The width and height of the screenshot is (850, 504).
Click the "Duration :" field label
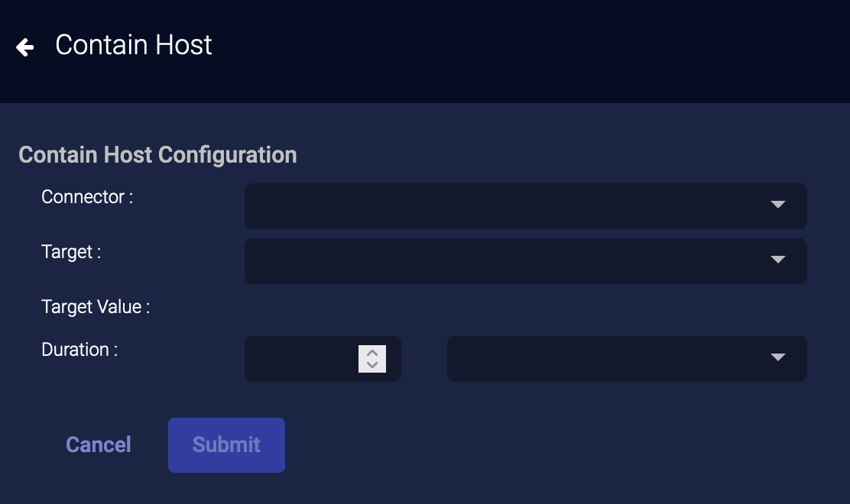coord(79,350)
